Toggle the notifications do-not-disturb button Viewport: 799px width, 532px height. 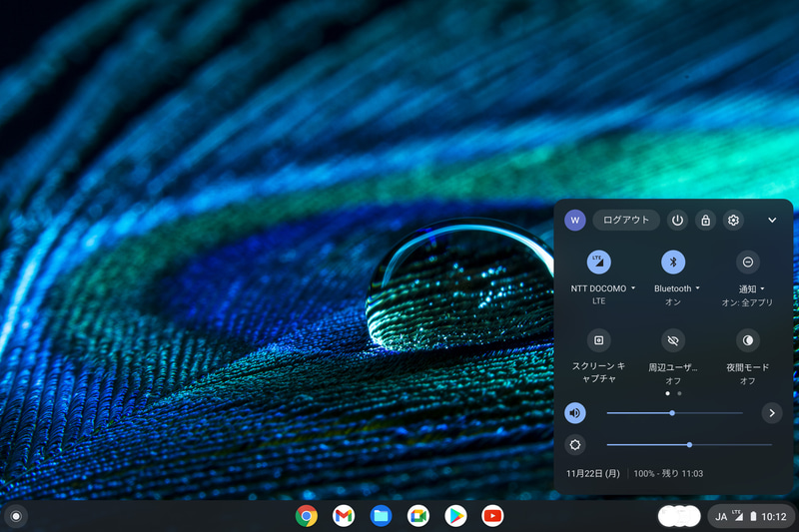tap(747, 262)
